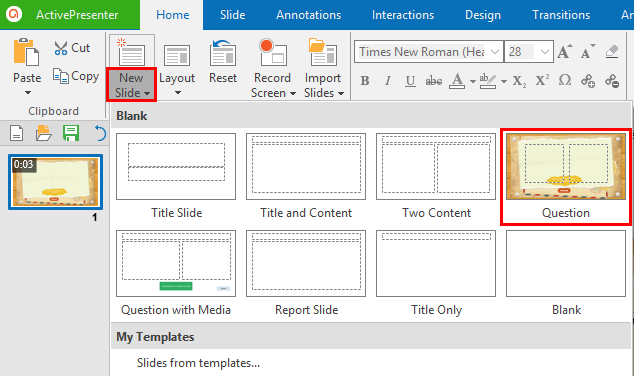Open the font name dropdown
Screen dimensions: 634x376
point(495,52)
